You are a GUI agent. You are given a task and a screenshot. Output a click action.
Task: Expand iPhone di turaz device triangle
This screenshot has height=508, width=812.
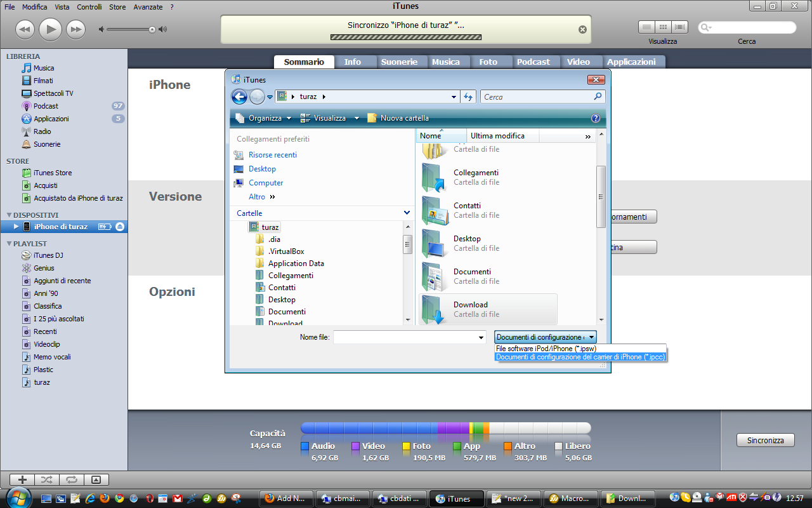[16, 227]
